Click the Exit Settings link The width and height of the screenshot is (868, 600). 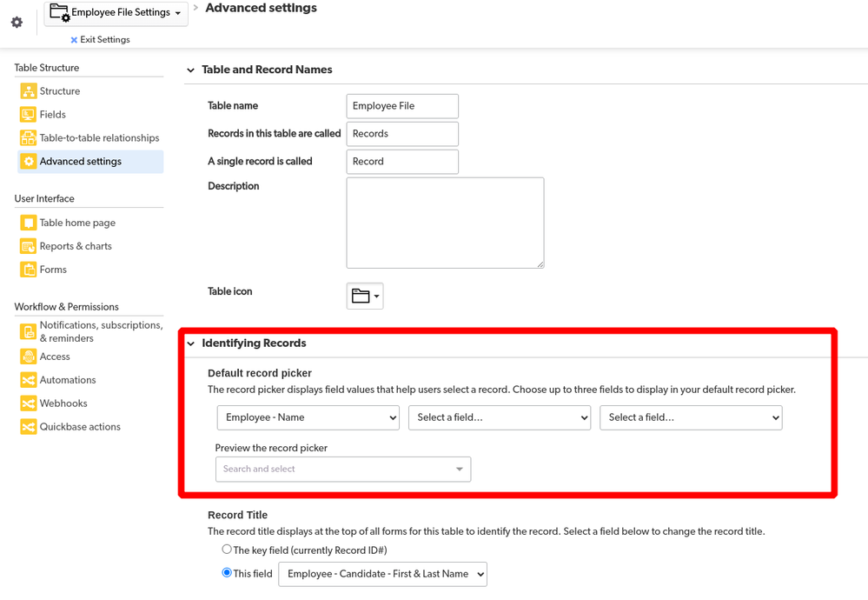tap(100, 39)
